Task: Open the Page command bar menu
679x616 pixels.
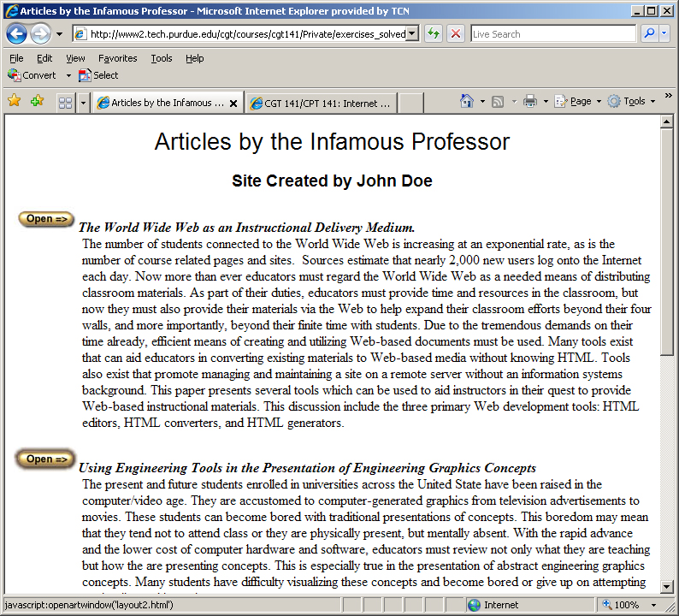Action: 578,101
